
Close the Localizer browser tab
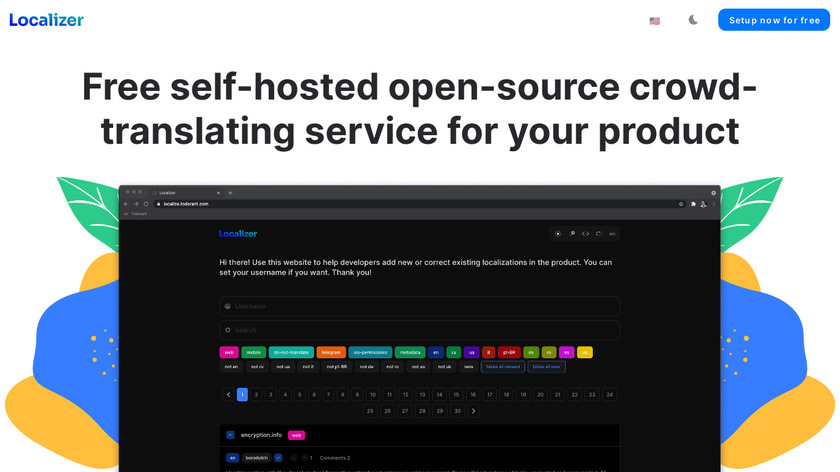[x=218, y=193]
